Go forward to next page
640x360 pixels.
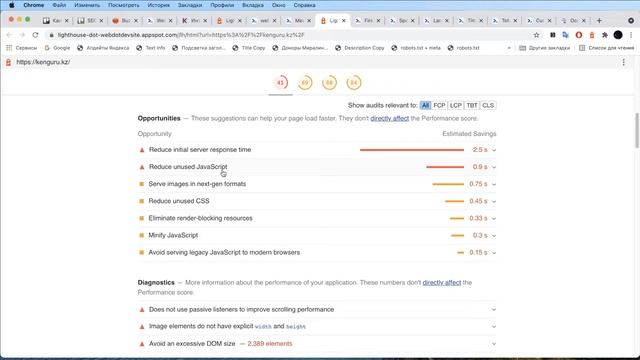pyautogui.click(x=22, y=35)
